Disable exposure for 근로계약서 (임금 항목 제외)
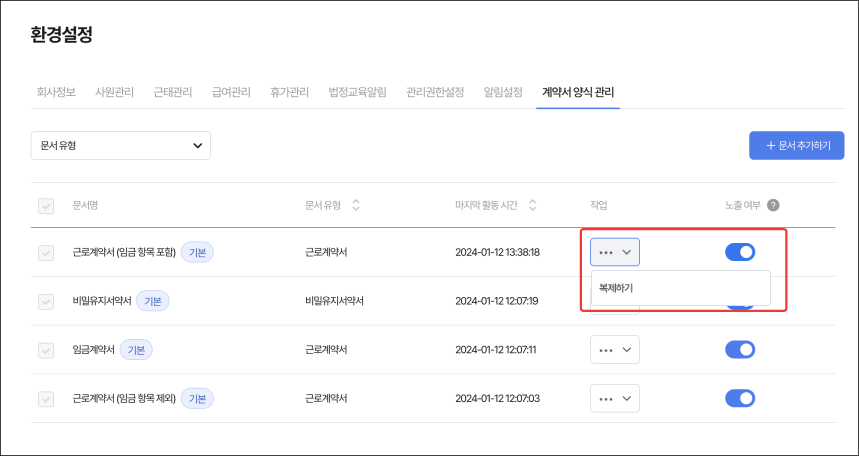859x456 pixels. pos(740,398)
